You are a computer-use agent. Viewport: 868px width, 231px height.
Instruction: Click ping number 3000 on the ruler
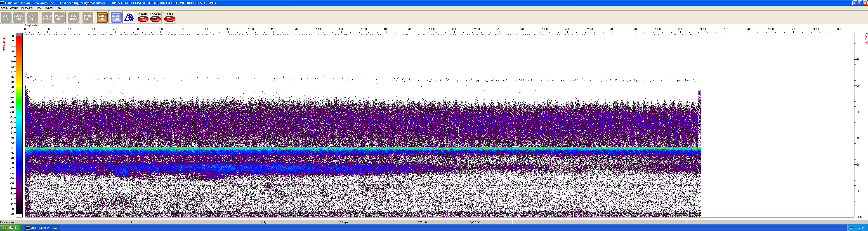[x=703, y=29]
